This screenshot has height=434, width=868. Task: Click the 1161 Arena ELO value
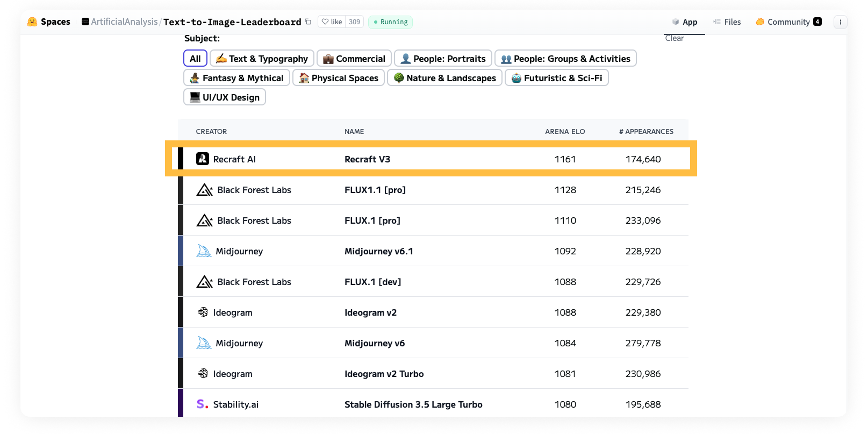[x=565, y=159]
